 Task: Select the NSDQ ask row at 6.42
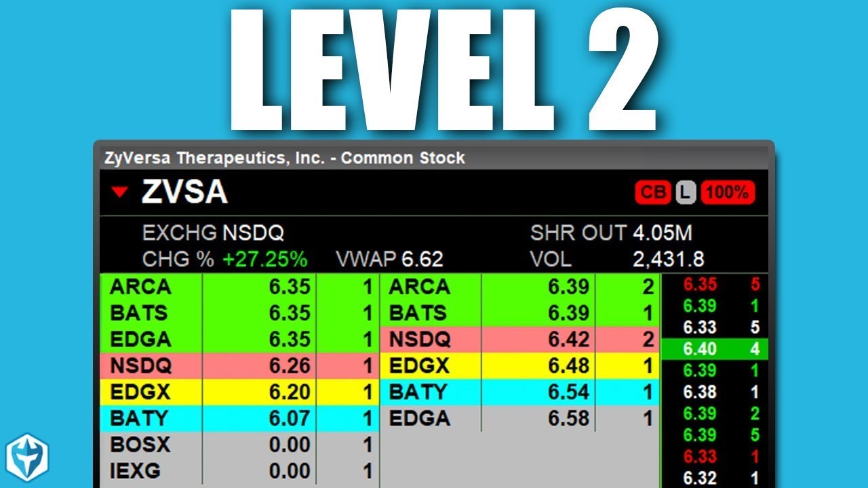(519, 340)
